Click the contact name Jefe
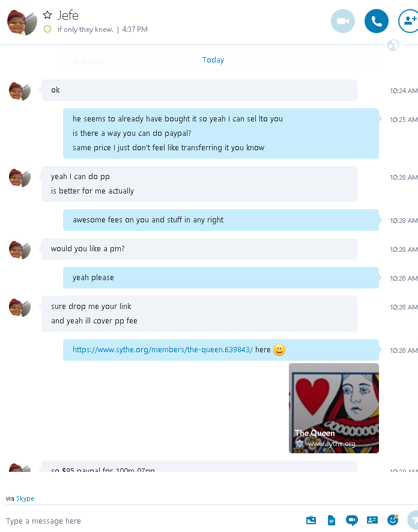Viewport: 418px width, 532px height. (x=68, y=15)
